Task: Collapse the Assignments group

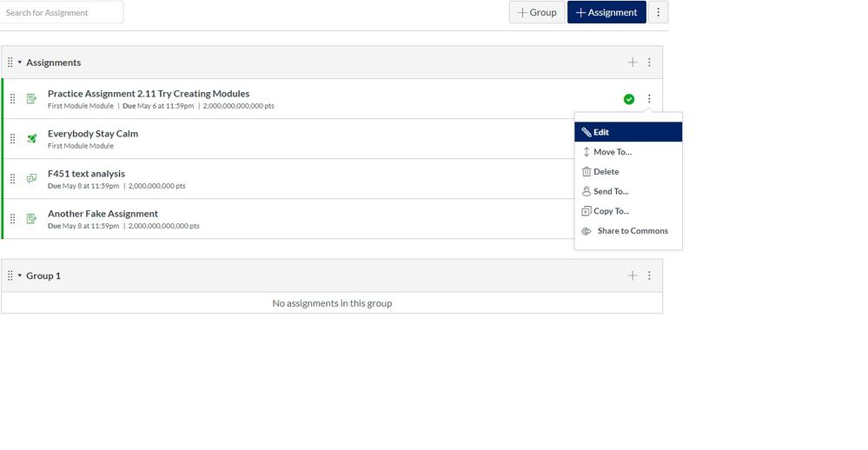Action: tap(20, 63)
